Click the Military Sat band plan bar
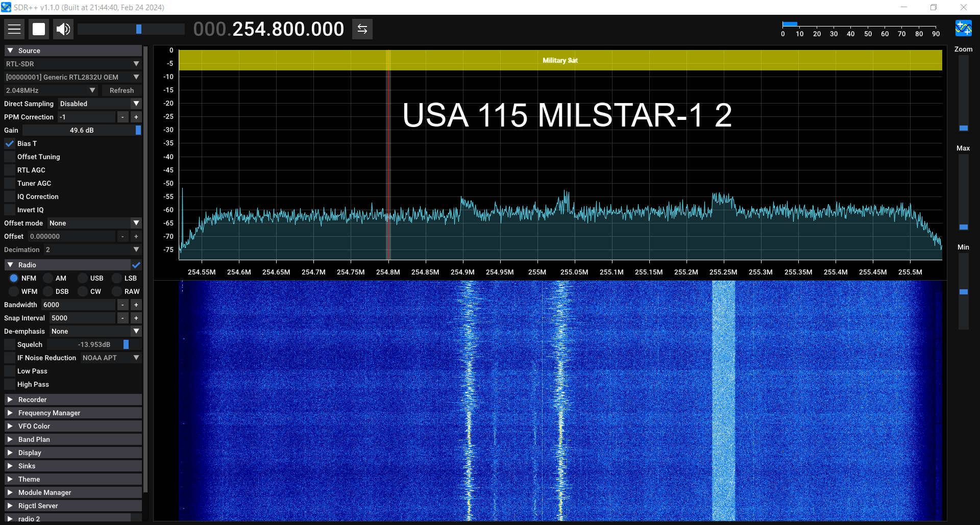980x525 pixels. pos(560,60)
